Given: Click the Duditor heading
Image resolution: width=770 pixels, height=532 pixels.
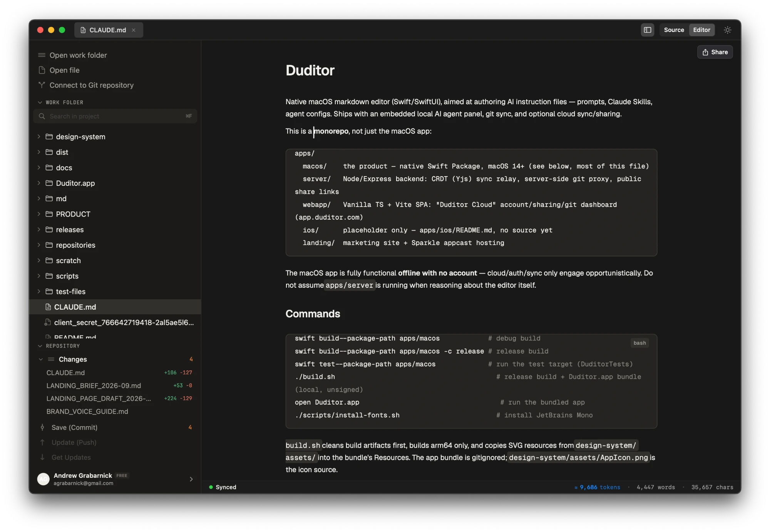Looking at the screenshot, I should pos(310,70).
